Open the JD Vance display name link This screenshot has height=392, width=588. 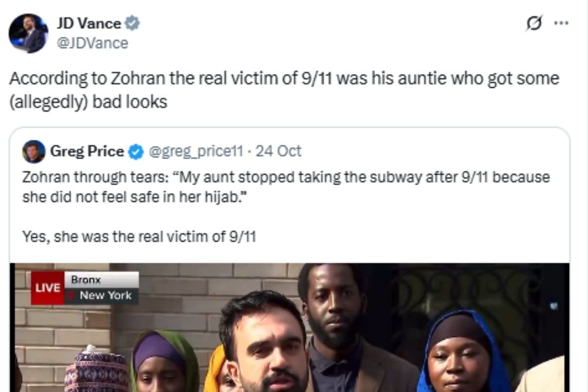pos(89,24)
